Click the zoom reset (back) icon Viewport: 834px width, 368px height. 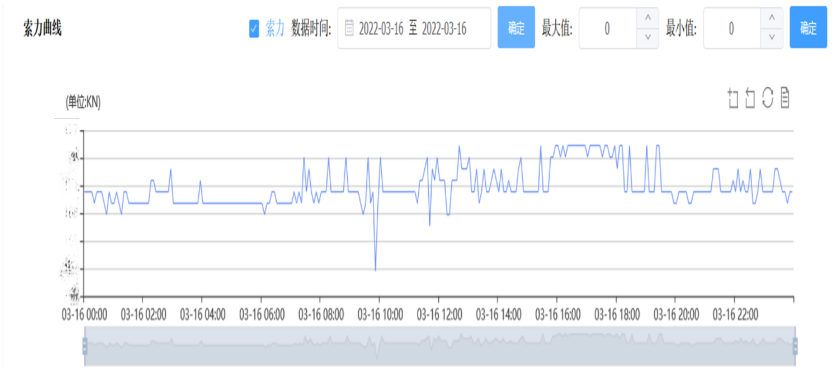click(x=750, y=98)
